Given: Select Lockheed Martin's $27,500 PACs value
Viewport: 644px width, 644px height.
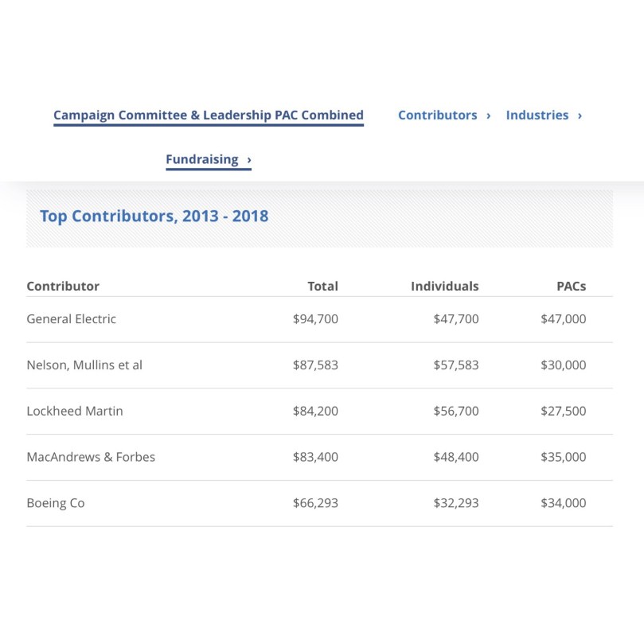Looking at the screenshot, I should pos(563,412).
